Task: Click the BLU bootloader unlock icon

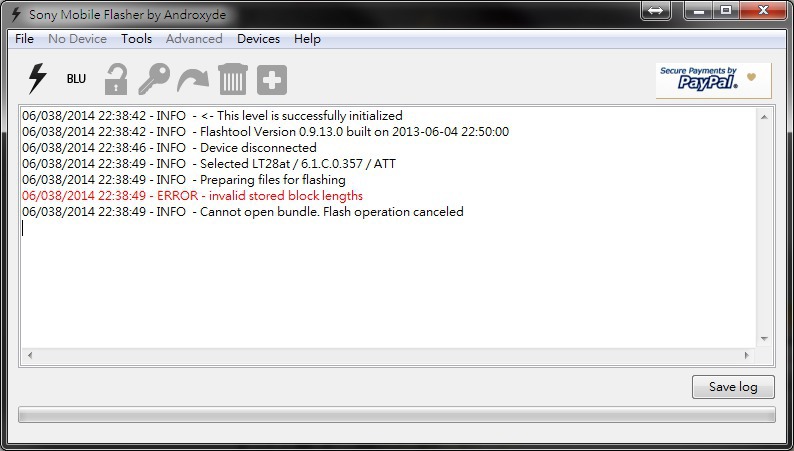Action: (76, 79)
